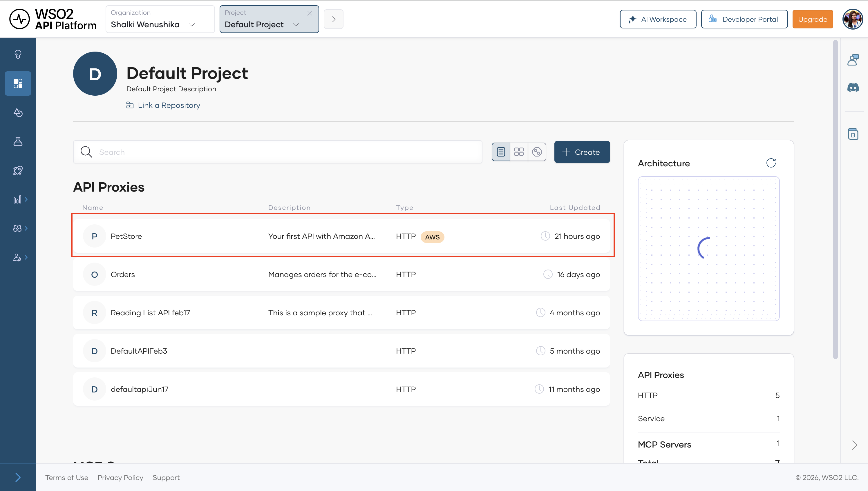Refresh the Architecture panel
The width and height of the screenshot is (868, 491).
point(771,163)
